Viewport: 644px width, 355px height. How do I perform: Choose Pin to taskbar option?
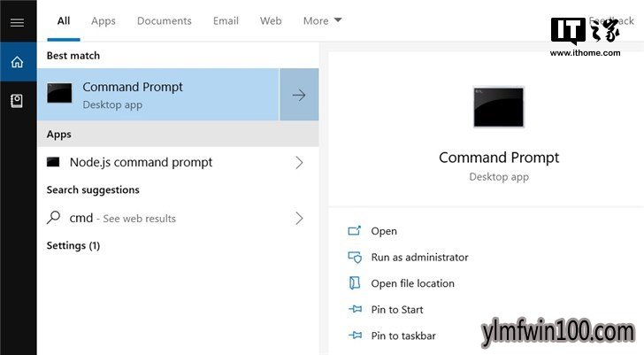point(402,336)
